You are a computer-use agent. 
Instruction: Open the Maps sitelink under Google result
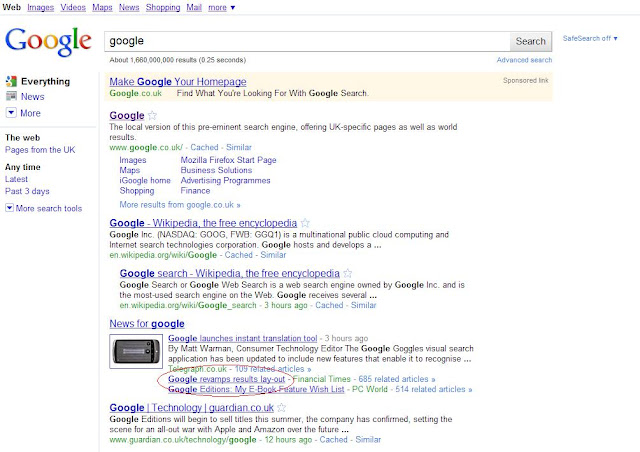tap(130, 170)
